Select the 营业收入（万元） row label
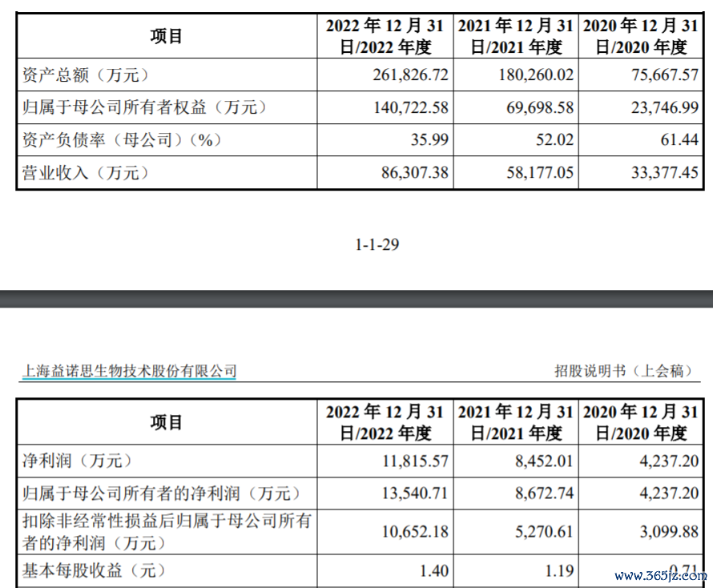The image size is (713, 588). pyautogui.click(x=85, y=173)
